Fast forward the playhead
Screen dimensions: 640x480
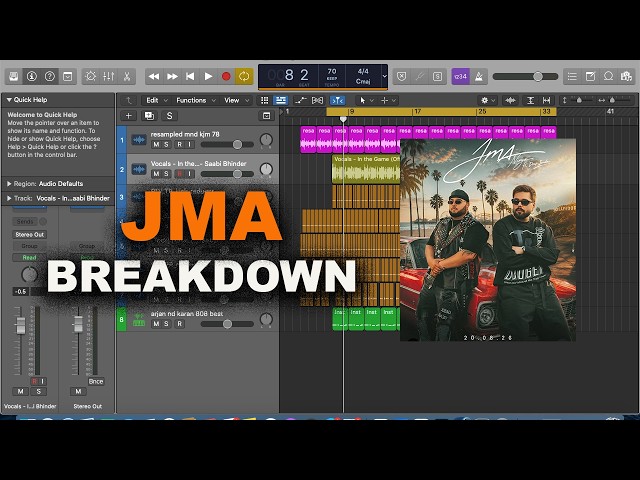tap(172, 76)
